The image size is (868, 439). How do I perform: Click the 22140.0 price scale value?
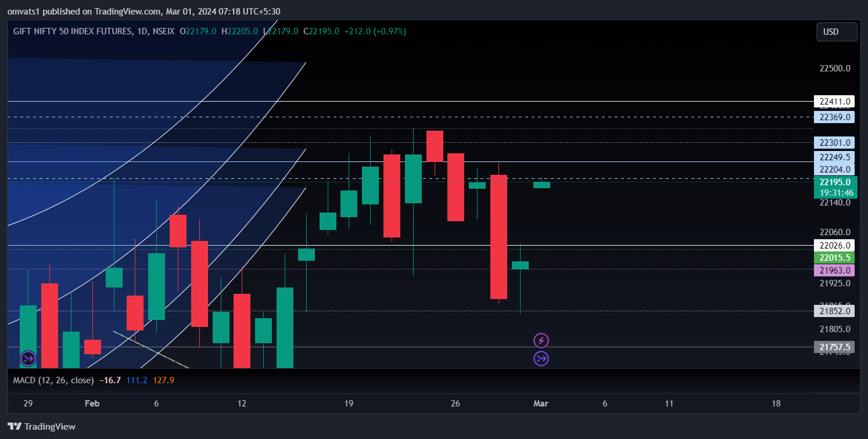835,203
